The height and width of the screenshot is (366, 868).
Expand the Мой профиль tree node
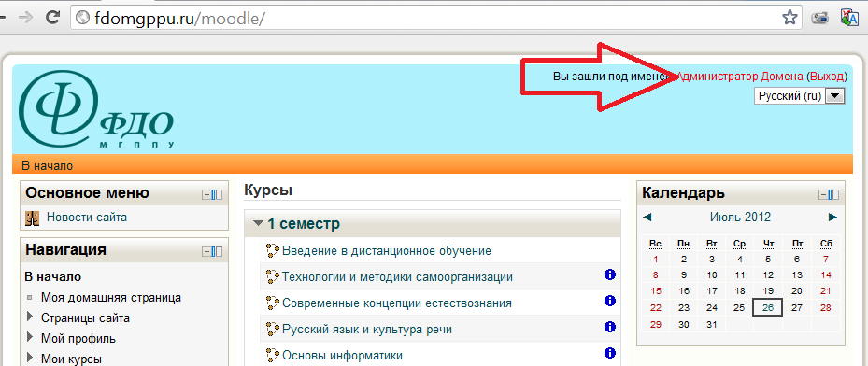[30, 338]
